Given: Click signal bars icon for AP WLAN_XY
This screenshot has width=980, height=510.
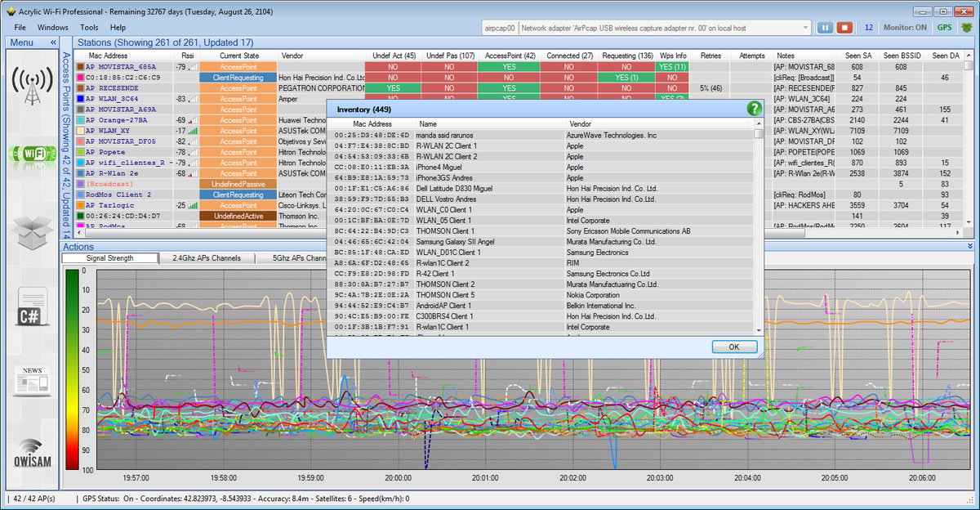Looking at the screenshot, I should click(x=191, y=131).
